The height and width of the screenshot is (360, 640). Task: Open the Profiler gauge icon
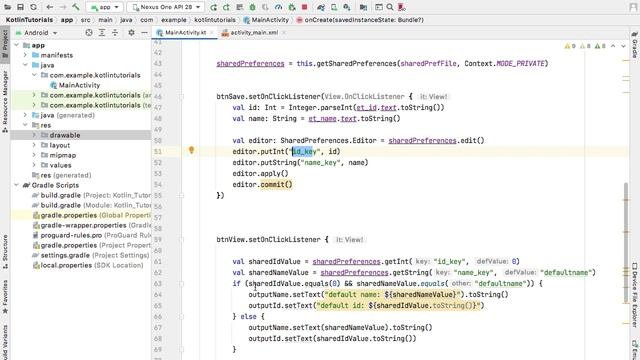[x=278, y=7]
